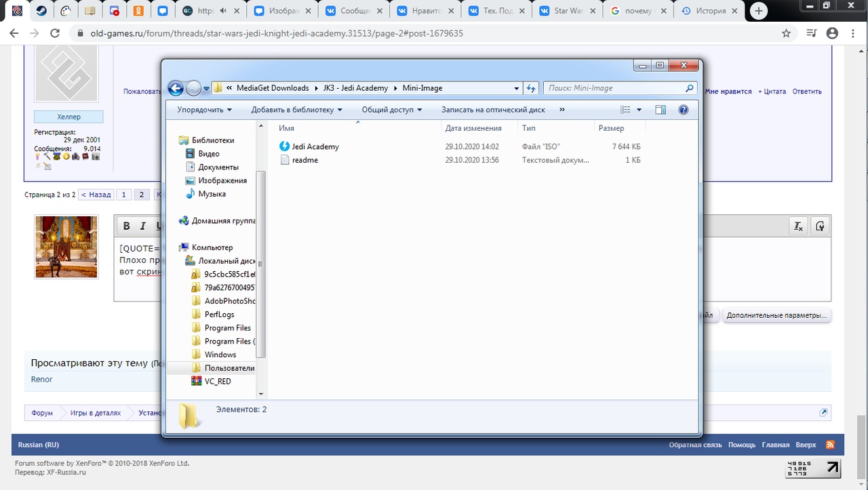This screenshot has height=490, width=868.
Task: Open the 'PerfLogs' folder in the tree
Action: (219, 314)
